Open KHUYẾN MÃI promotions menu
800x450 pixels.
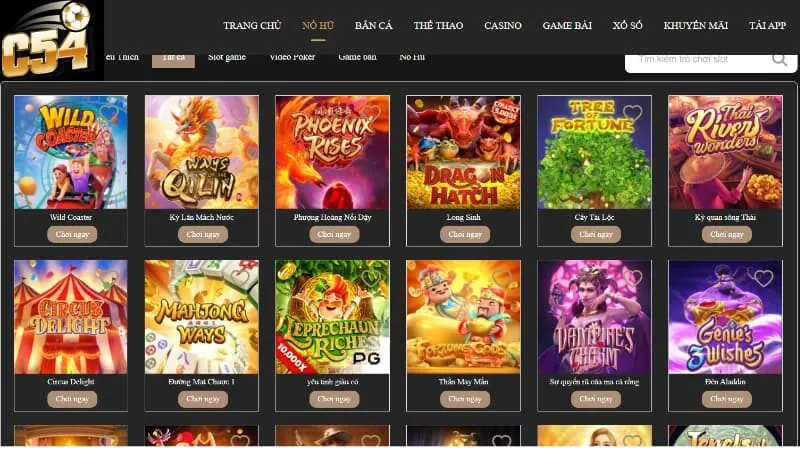695,26
